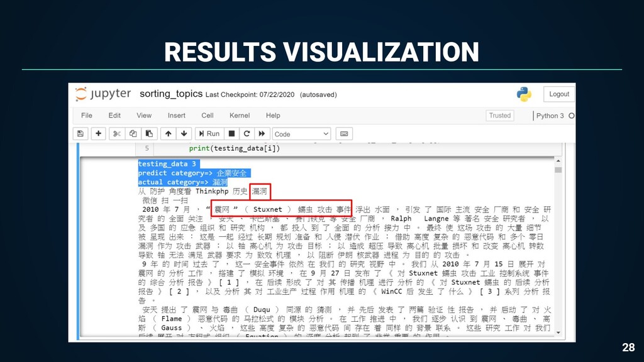
Task: Click the Python 3 kernel name
Action: click(550, 116)
